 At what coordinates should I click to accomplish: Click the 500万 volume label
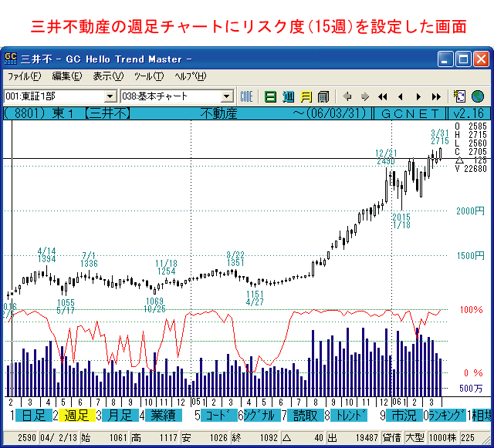[471, 389]
